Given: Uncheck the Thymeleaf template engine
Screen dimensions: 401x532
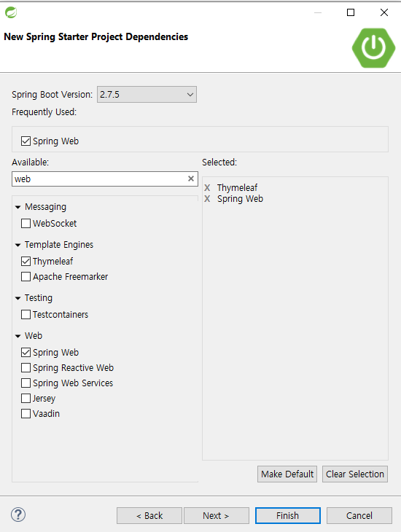Looking at the screenshot, I should pyautogui.click(x=26, y=261).
